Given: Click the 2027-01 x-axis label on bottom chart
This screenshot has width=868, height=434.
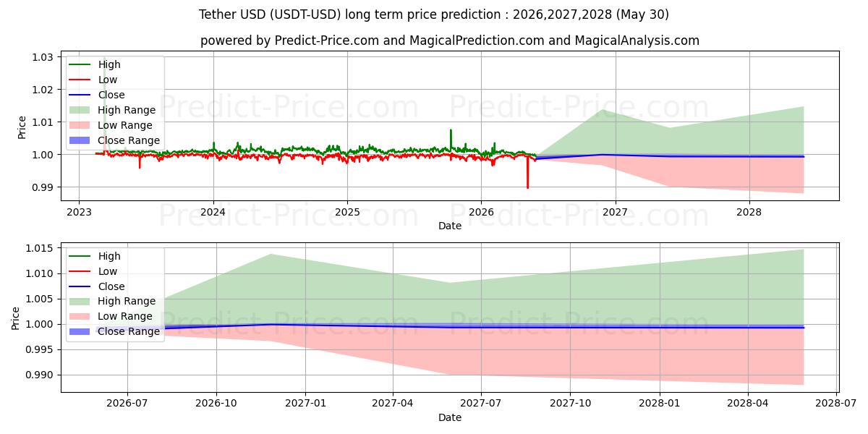Looking at the screenshot, I should (305, 404).
